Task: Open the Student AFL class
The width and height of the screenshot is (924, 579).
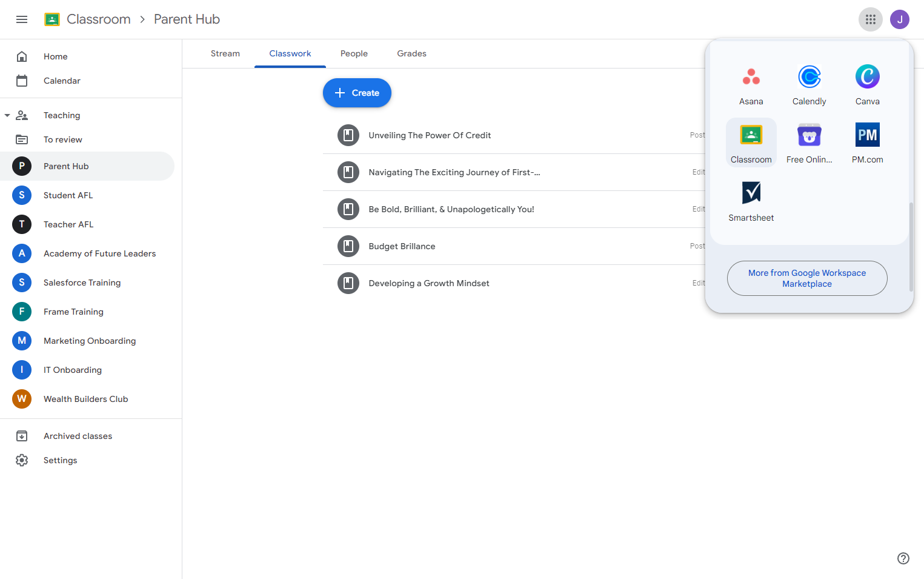Action: point(87,195)
